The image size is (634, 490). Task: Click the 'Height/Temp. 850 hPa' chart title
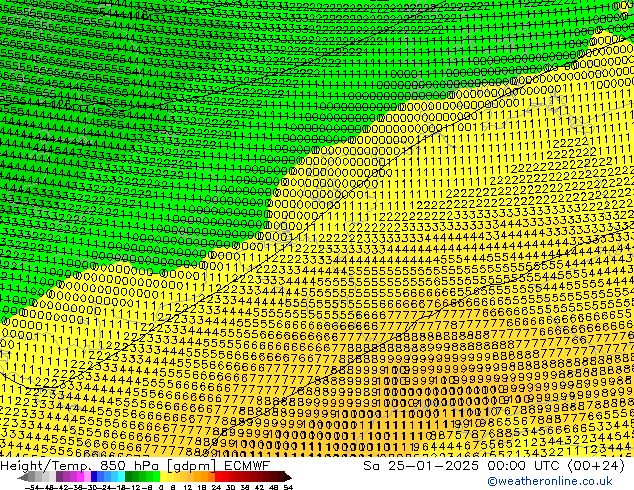tap(81, 466)
